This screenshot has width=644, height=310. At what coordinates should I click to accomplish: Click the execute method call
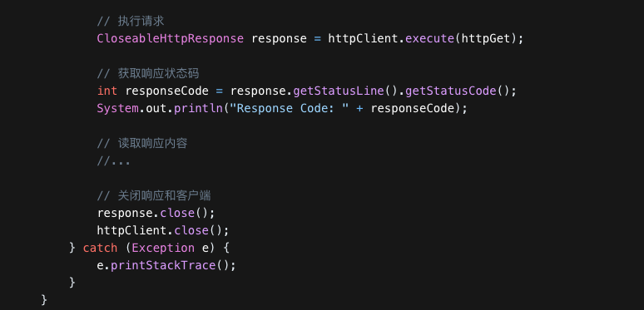pos(429,38)
